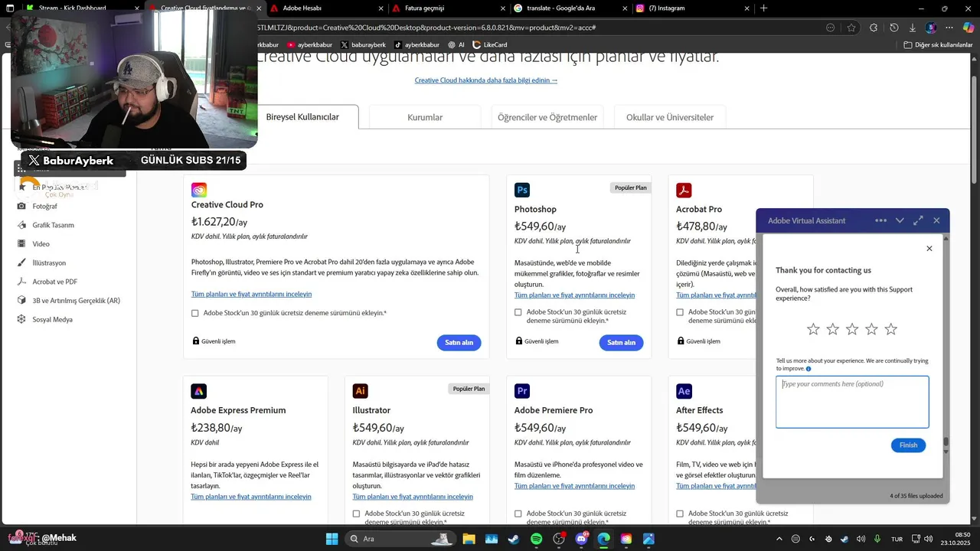Click the comments text box in survey
Viewport: 980px width, 551px height.
(x=852, y=402)
